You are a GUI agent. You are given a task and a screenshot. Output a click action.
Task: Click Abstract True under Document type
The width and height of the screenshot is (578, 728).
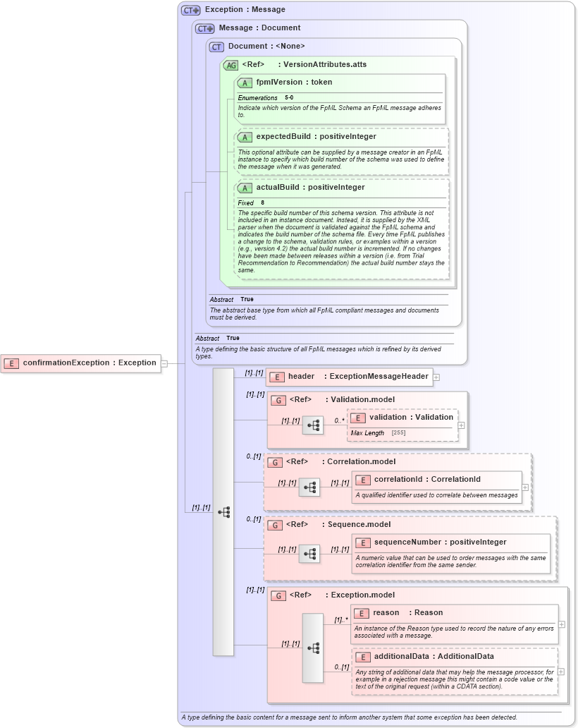(231, 300)
